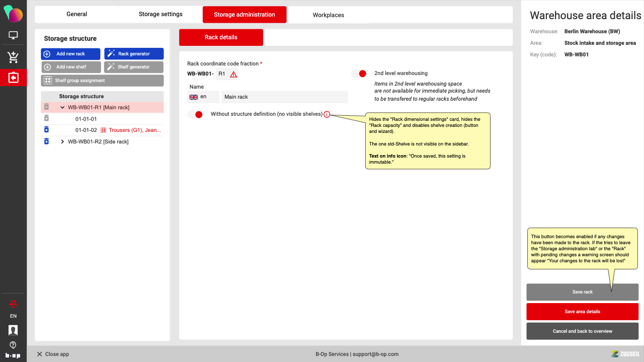Toggle 2nd level warehousing switch

click(359, 74)
